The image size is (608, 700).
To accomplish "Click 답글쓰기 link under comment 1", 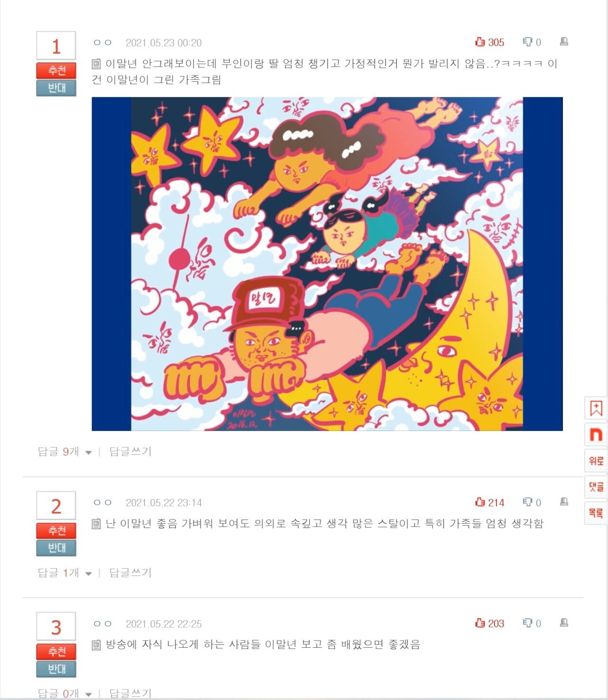I will pyautogui.click(x=130, y=451).
